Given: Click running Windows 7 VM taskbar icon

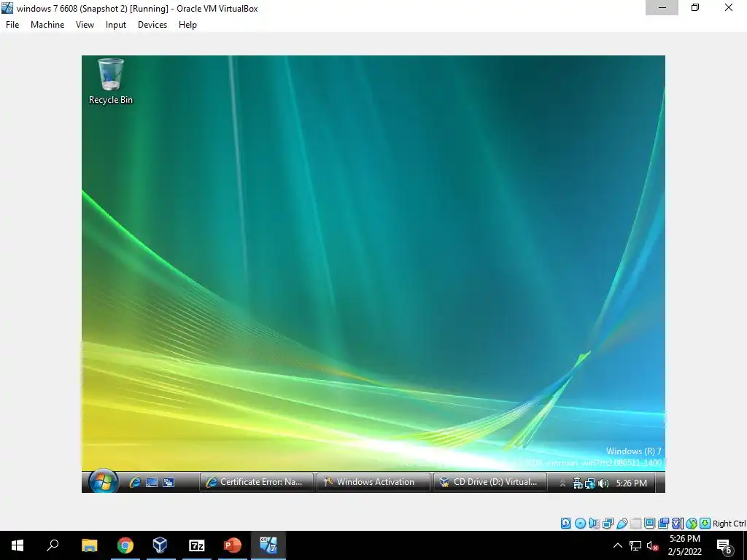Looking at the screenshot, I should point(268,545).
